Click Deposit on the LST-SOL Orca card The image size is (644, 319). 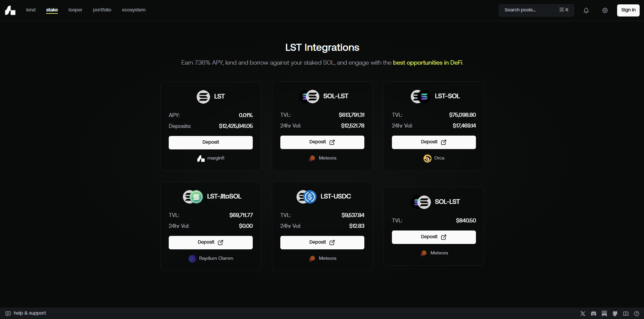pyautogui.click(x=434, y=142)
